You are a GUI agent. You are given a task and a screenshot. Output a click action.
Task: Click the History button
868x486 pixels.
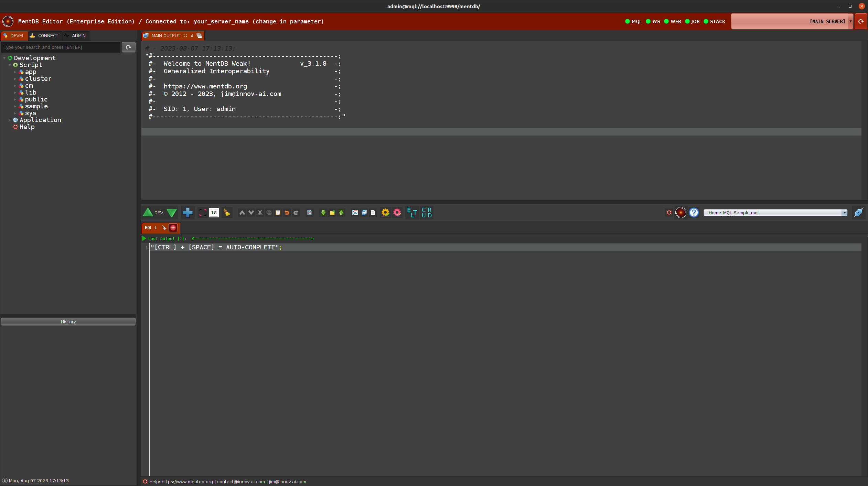(68, 322)
